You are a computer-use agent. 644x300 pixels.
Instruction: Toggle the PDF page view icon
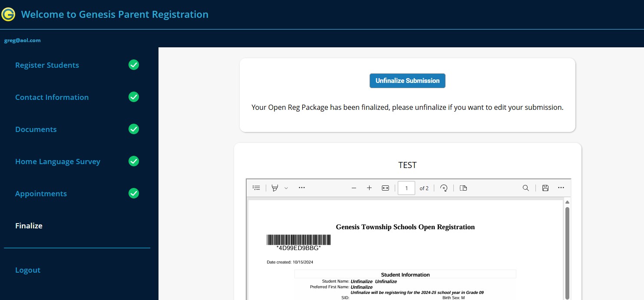pyautogui.click(x=463, y=188)
